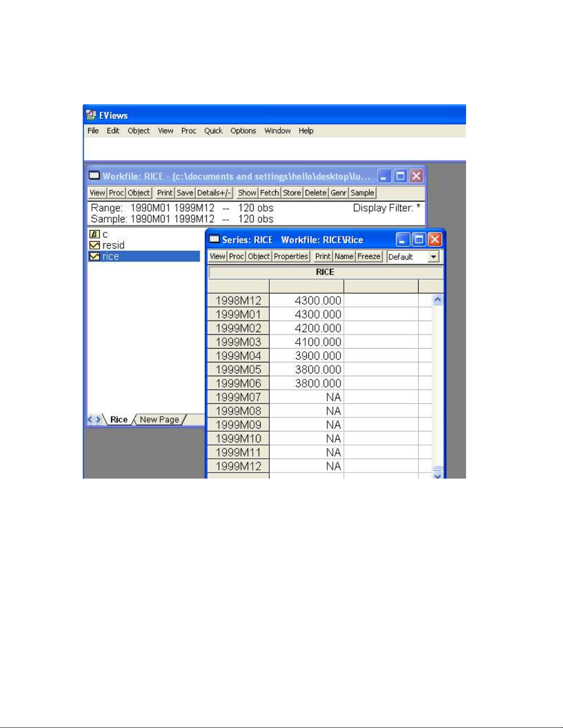The height and width of the screenshot is (728, 563).
Task: Click View button in Series window toolbar
Action: pyautogui.click(x=217, y=256)
